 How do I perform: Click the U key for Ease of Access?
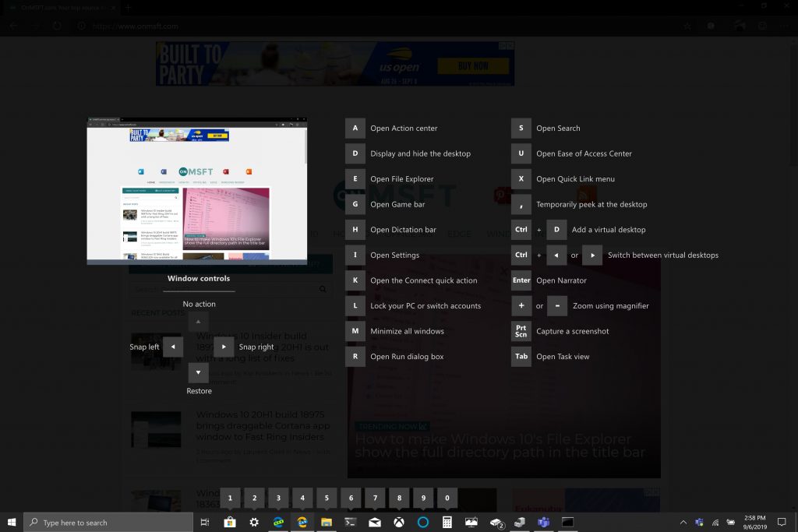pos(521,153)
